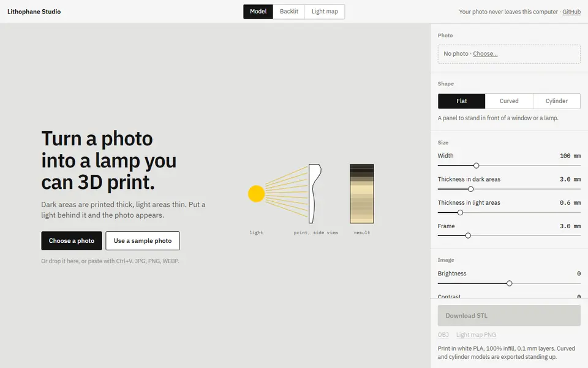The height and width of the screenshot is (368, 588).
Task: Click the Download STL button
Action: 509,315
